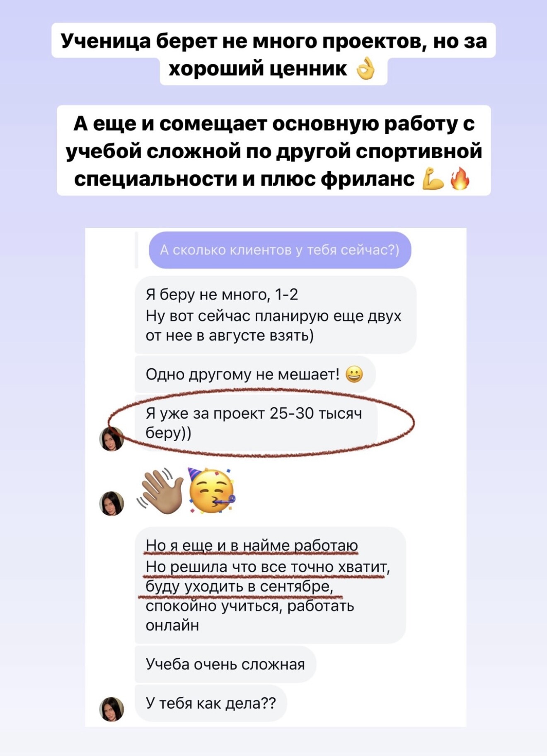This screenshot has height=756, width=547.
Task: Tap quoted message А сколько клиентов у тебя сейчас
Action: (280, 250)
